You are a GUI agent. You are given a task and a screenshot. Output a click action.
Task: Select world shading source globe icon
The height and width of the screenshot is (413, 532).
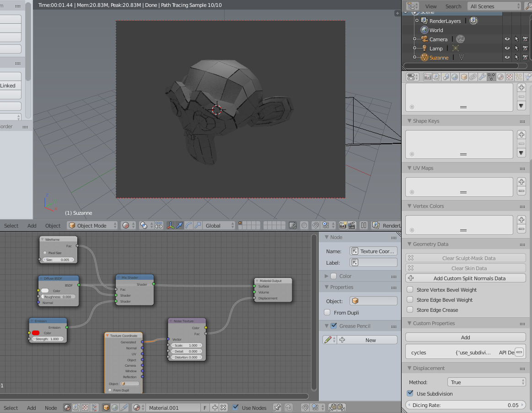tap(115, 408)
